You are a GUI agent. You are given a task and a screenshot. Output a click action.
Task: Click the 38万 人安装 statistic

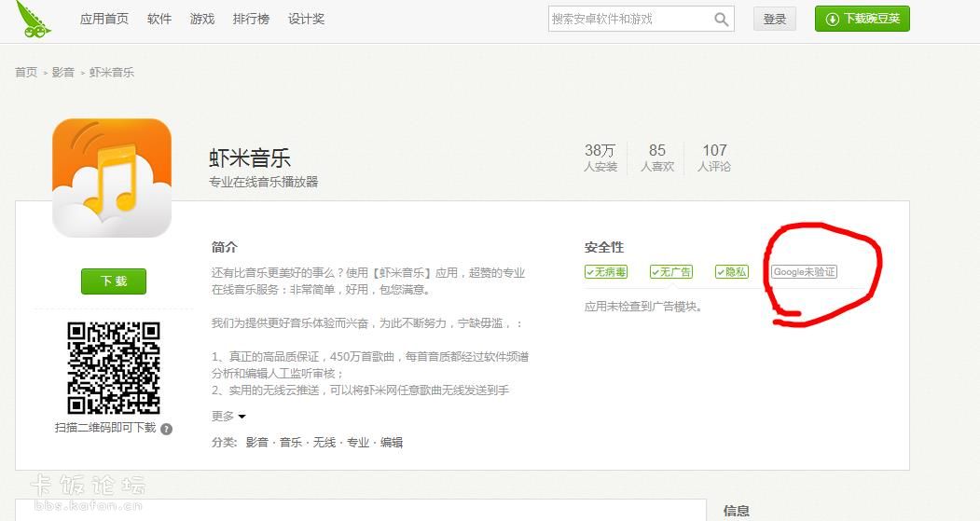point(600,158)
